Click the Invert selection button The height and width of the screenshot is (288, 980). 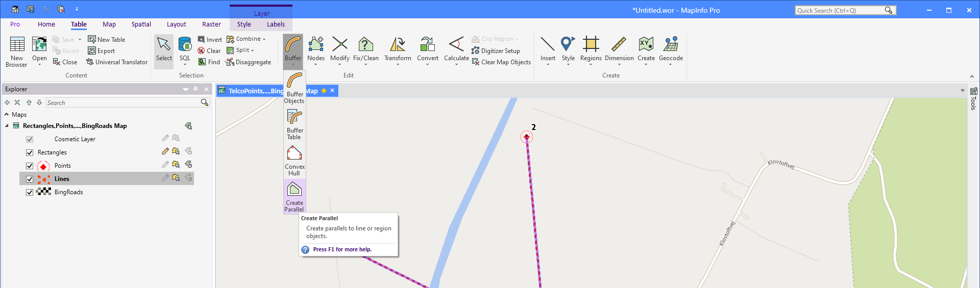pyautogui.click(x=210, y=39)
